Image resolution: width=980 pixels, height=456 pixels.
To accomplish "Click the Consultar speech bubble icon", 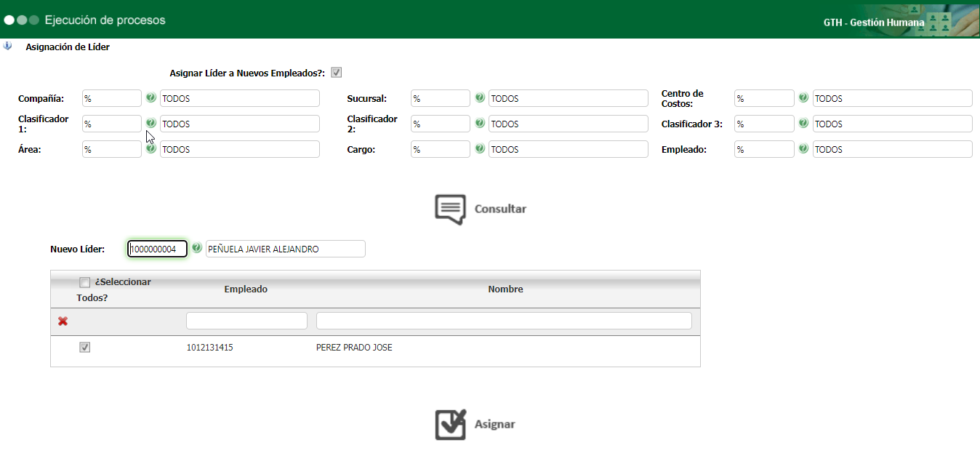I will [450, 209].
